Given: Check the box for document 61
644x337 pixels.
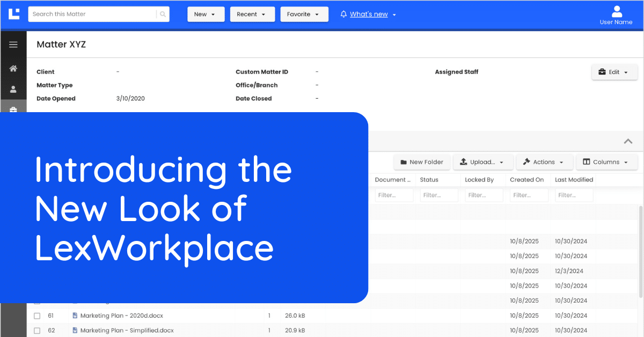Looking at the screenshot, I should (37, 316).
